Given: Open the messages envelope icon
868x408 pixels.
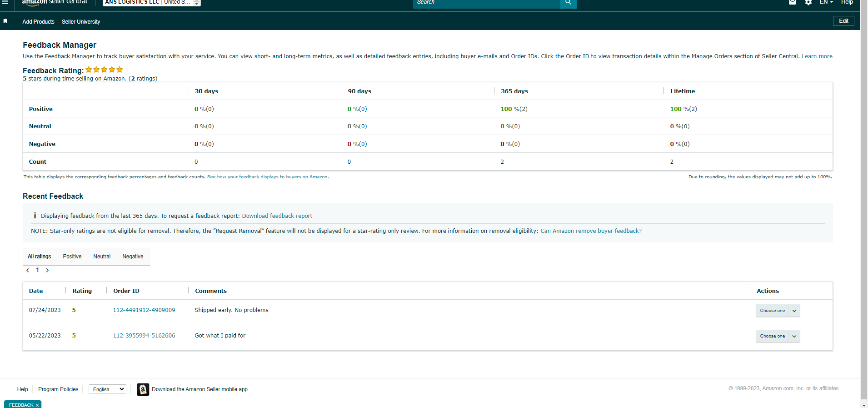Looking at the screenshot, I should tap(793, 2).
